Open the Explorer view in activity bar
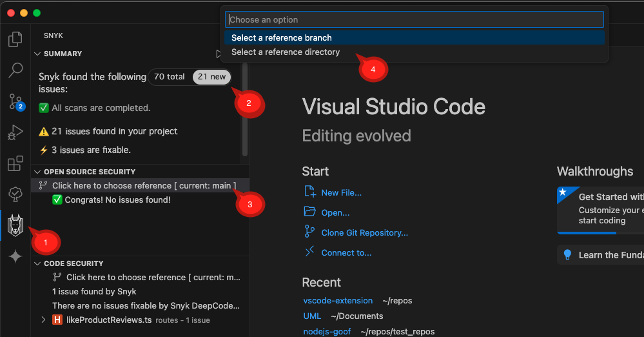This screenshot has height=337, width=644. (15, 40)
